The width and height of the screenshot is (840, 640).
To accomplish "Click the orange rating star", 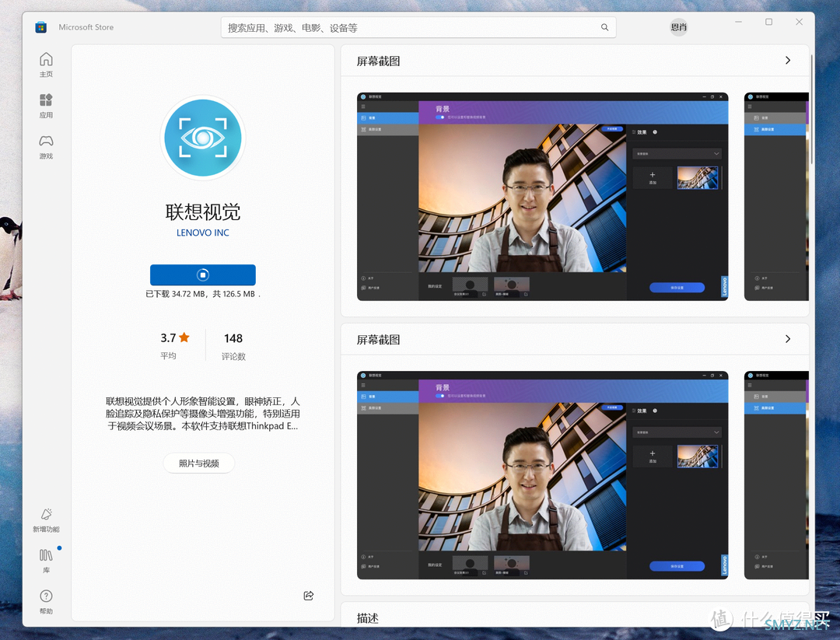I will coord(184,337).
